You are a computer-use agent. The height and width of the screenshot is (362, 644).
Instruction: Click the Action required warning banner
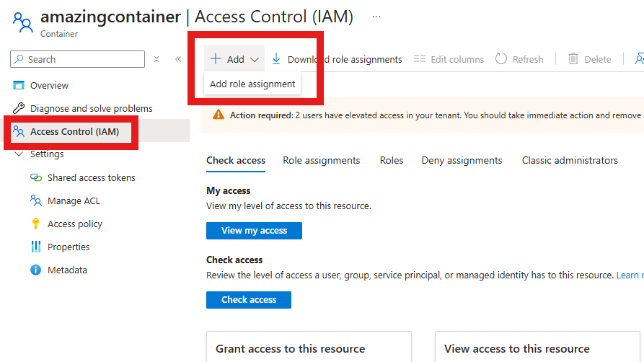point(422,115)
